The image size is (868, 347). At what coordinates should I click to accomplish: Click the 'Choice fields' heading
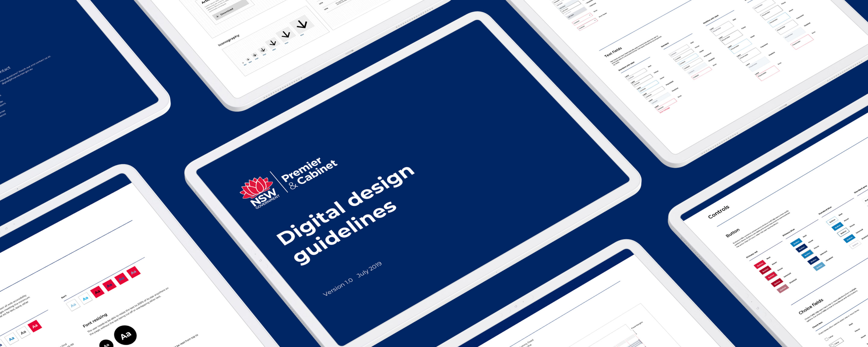pos(811,307)
